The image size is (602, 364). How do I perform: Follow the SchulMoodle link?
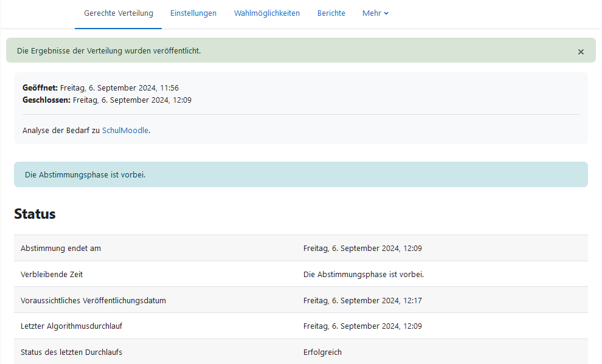(125, 130)
